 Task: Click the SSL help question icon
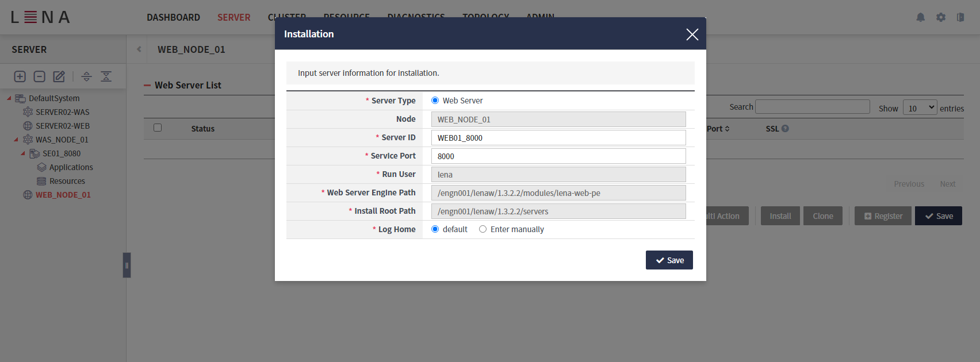[x=785, y=129]
